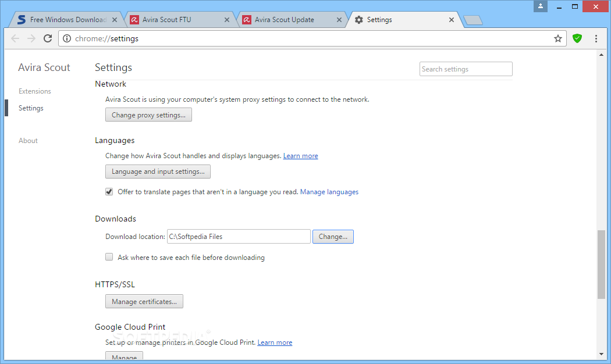Open Google Cloud Print Learn more link
This screenshot has width=611, height=364.
(x=275, y=342)
